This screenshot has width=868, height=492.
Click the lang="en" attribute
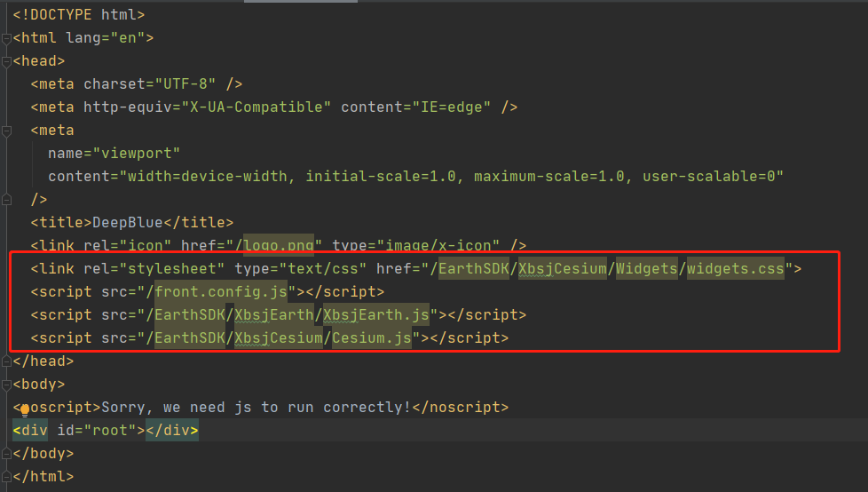pos(106,38)
